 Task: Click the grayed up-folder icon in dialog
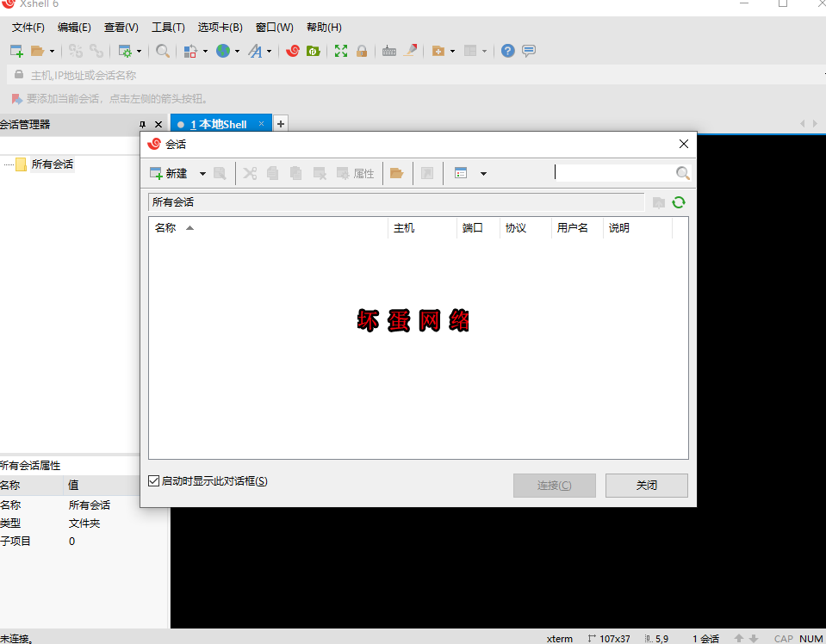click(659, 202)
